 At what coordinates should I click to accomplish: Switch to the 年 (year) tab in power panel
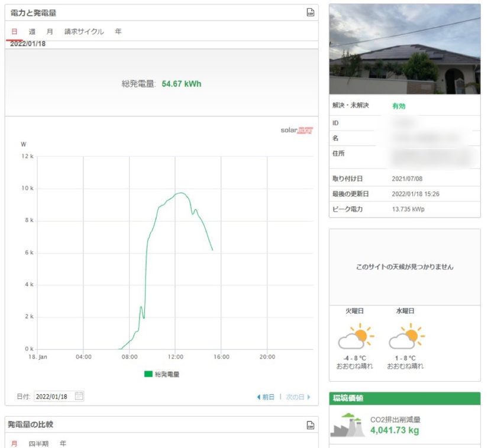coord(118,31)
